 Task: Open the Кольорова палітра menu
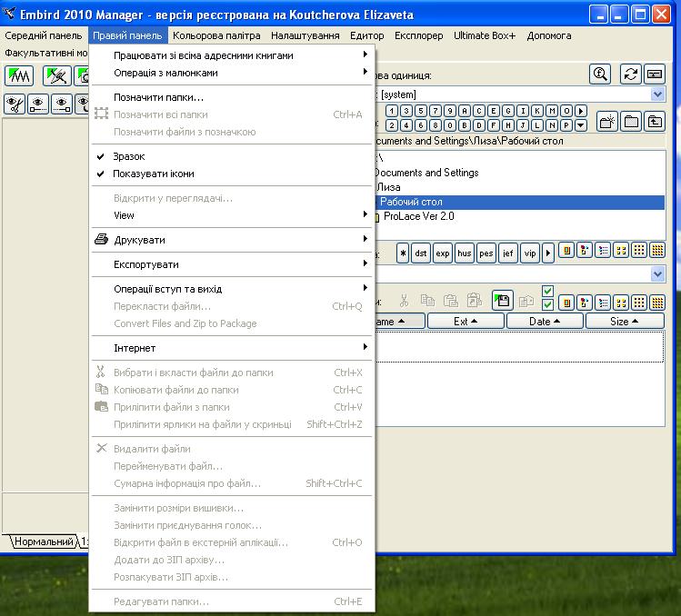click(x=216, y=35)
